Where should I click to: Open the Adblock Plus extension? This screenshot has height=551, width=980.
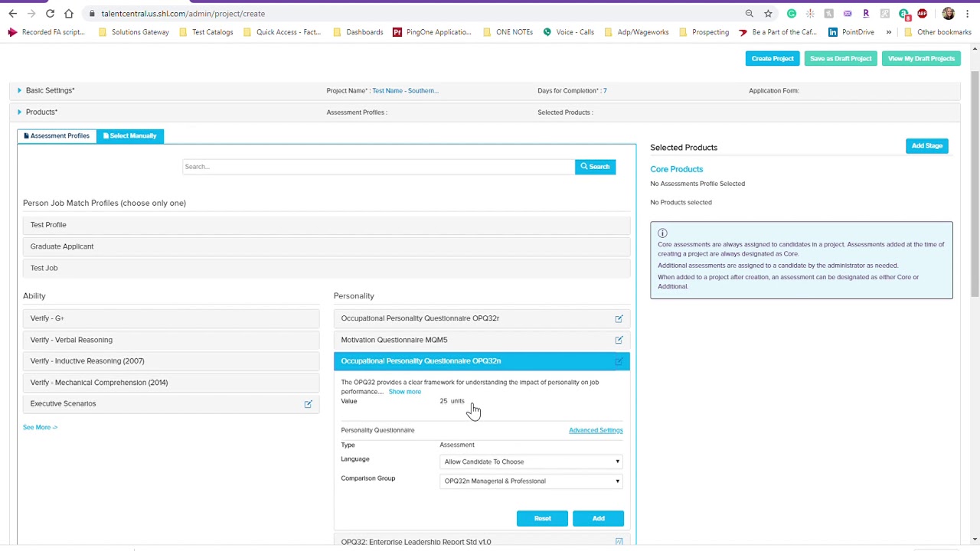click(922, 14)
